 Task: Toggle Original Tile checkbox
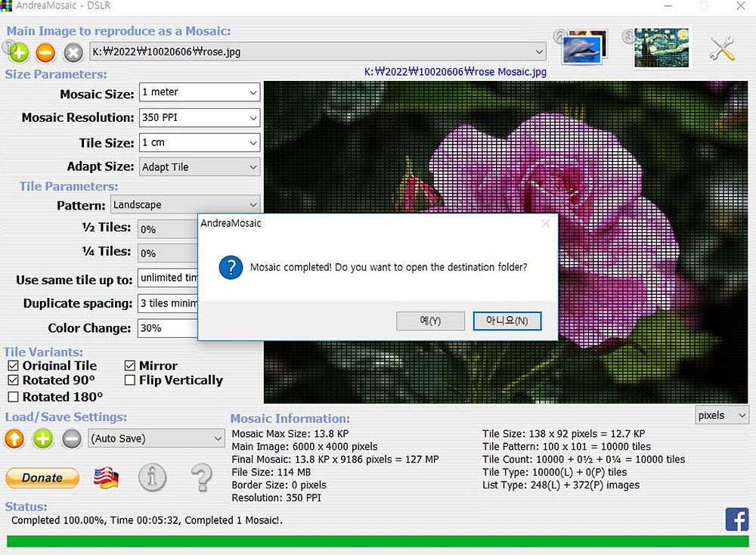click(x=13, y=365)
